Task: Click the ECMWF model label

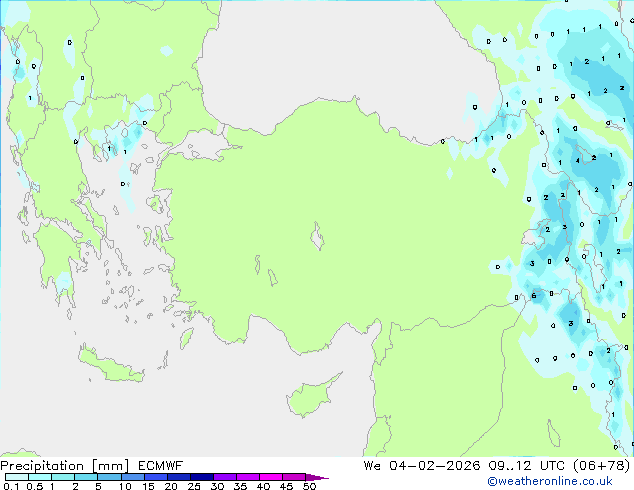Action: pos(156,465)
